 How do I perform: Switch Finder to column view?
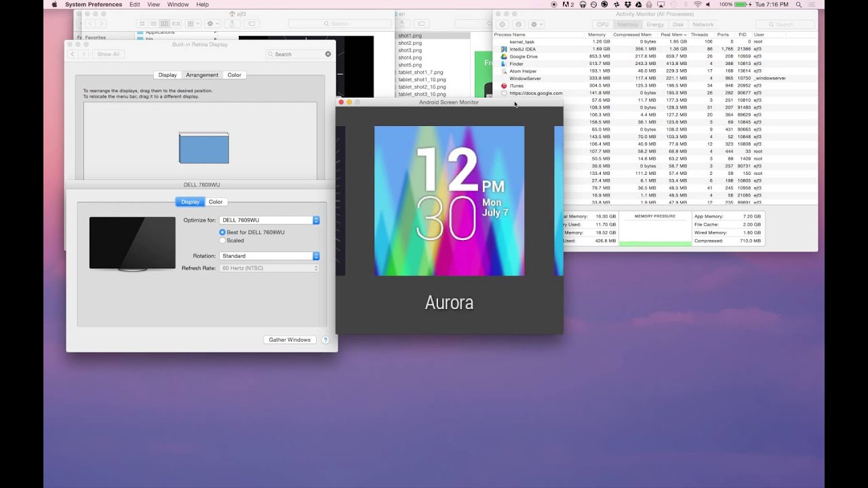tap(165, 24)
